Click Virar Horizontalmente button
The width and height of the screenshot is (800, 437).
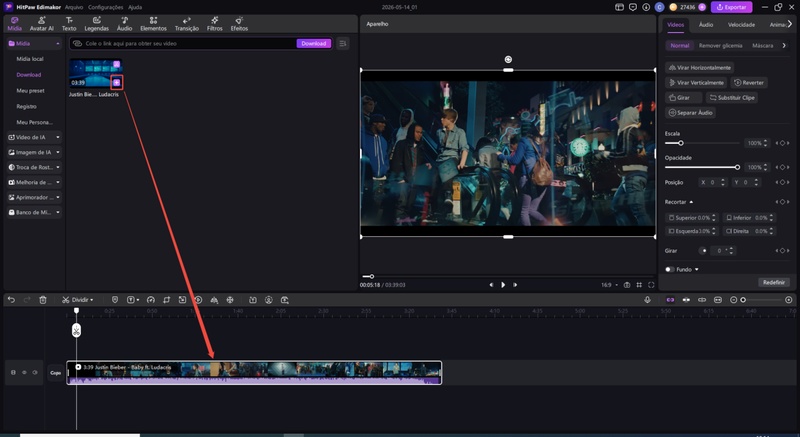pos(699,67)
